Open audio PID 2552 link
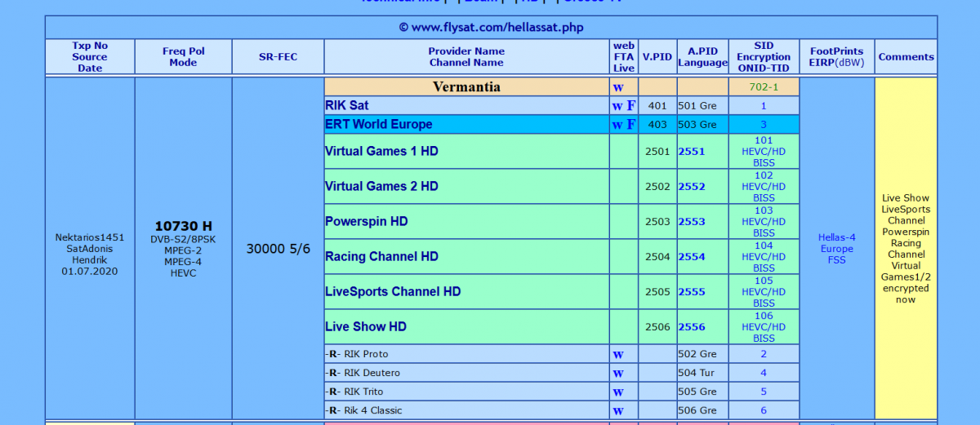980x425 pixels. coord(691,187)
